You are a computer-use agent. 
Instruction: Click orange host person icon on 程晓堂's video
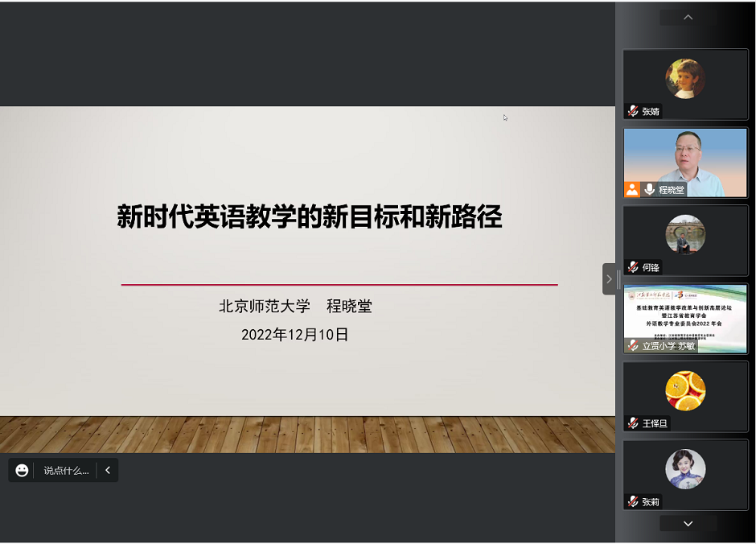[632, 190]
